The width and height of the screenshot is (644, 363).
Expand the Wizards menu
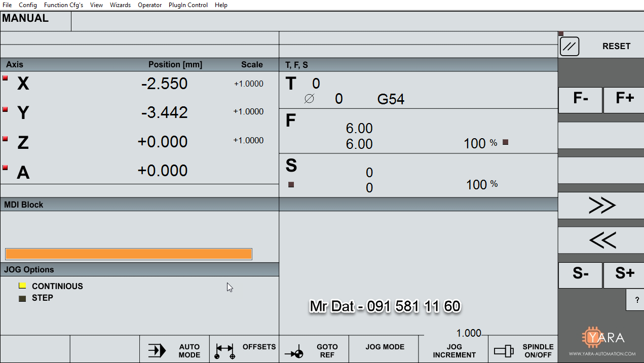[120, 5]
